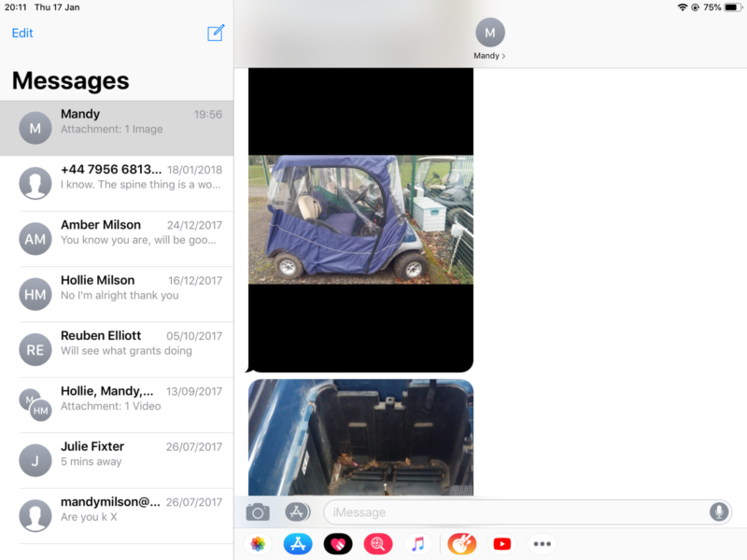Image resolution: width=747 pixels, height=560 pixels.
Task: Open the Music app in the app strip
Action: click(417, 544)
